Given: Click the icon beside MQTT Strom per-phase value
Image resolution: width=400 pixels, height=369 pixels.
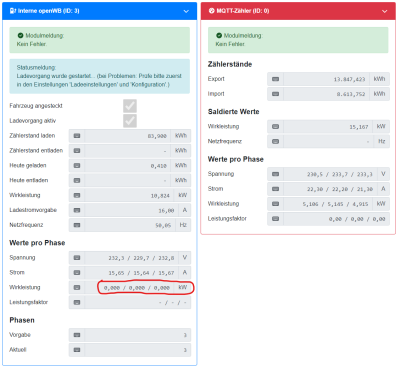Looking at the screenshot, I should pyautogui.click(x=275, y=189).
